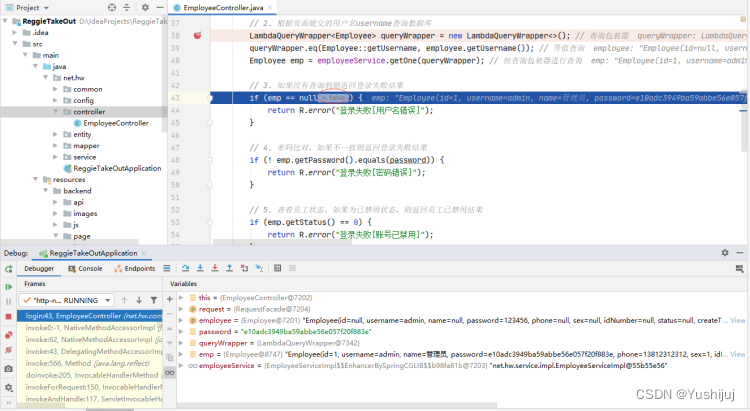Click the Step Out icon
The width and height of the screenshot is (750, 411).
tap(230, 268)
